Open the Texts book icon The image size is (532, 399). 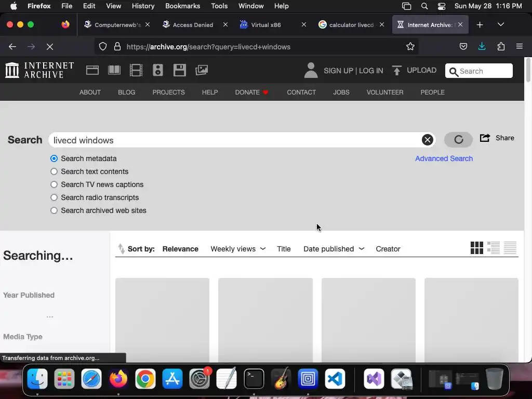coord(114,70)
